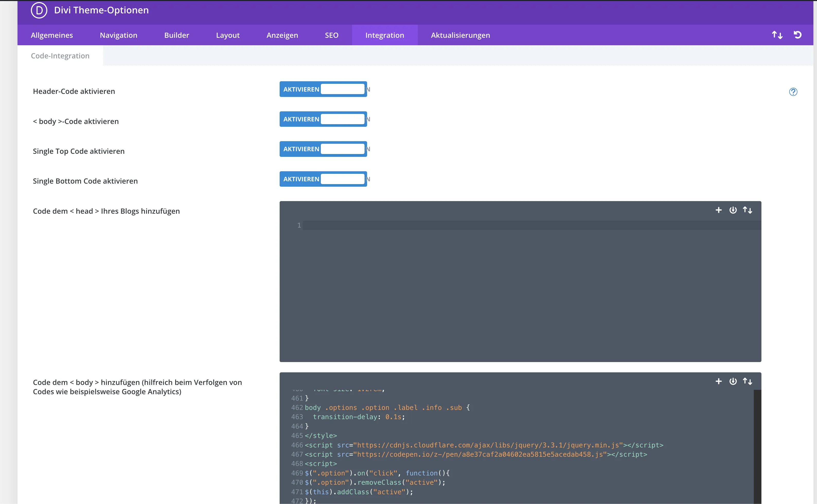
Task: Click the "Code dem < head > Ihres Blogs hinzufügen" label
Action: coord(106,211)
